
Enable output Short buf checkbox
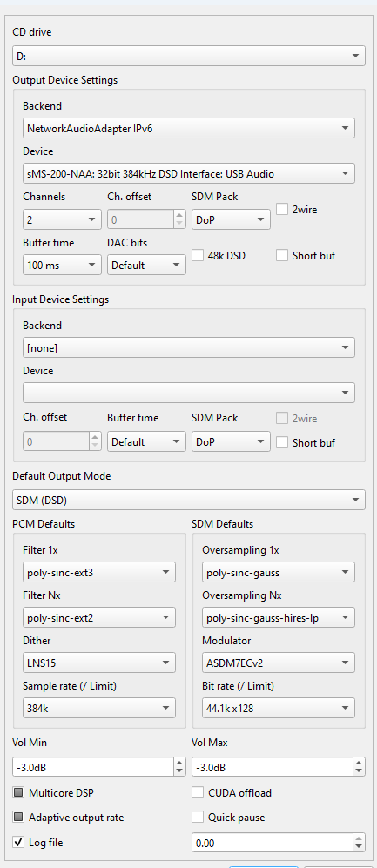tap(282, 256)
